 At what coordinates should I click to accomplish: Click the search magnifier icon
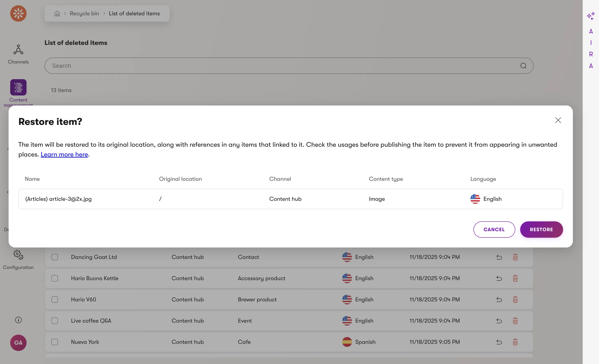click(523, 66)
